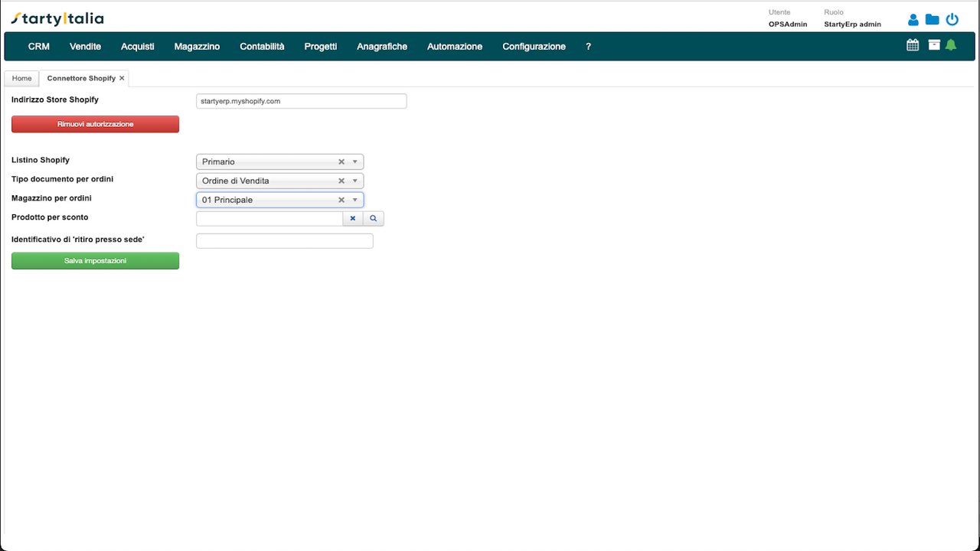The height and width of the screenshot is (551, 980).
Task: Click Salva impostazioni button
Action: coord(95,261)
